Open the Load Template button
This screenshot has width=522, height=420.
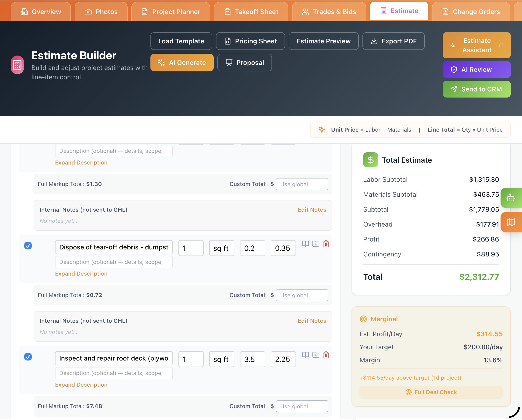click(x=181, y=41)
